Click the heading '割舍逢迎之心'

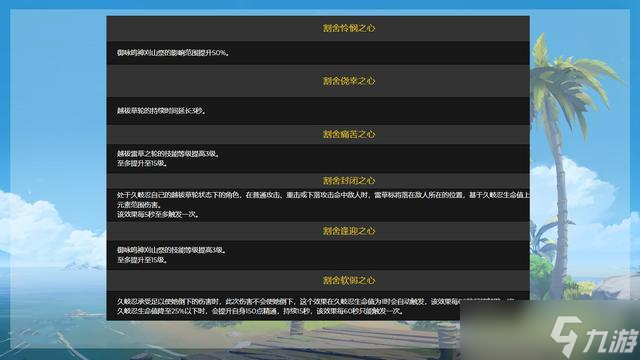click(349, 231)
